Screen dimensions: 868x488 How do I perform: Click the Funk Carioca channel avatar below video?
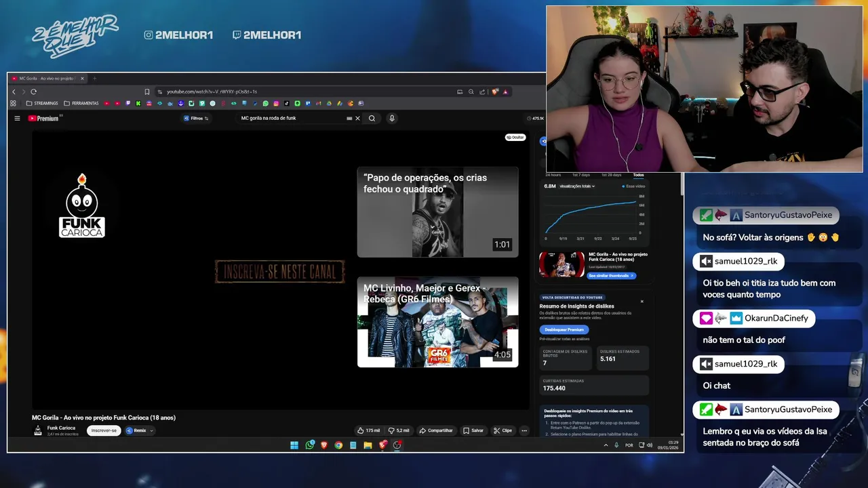click(x=38, y=430)
